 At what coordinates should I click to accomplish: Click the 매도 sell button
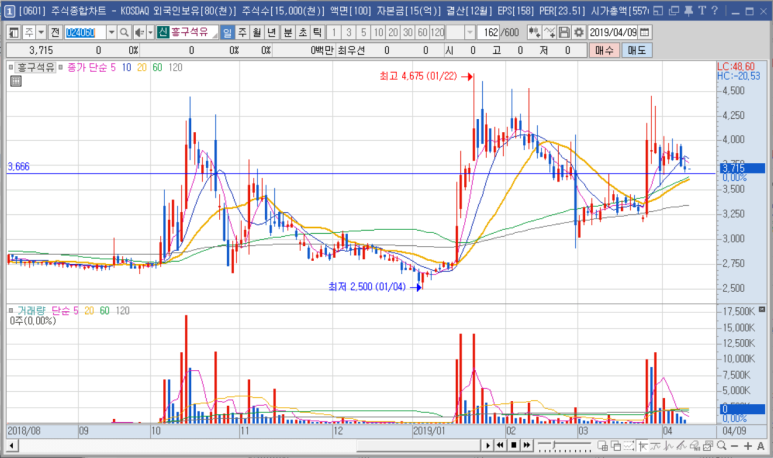point(637,50)
